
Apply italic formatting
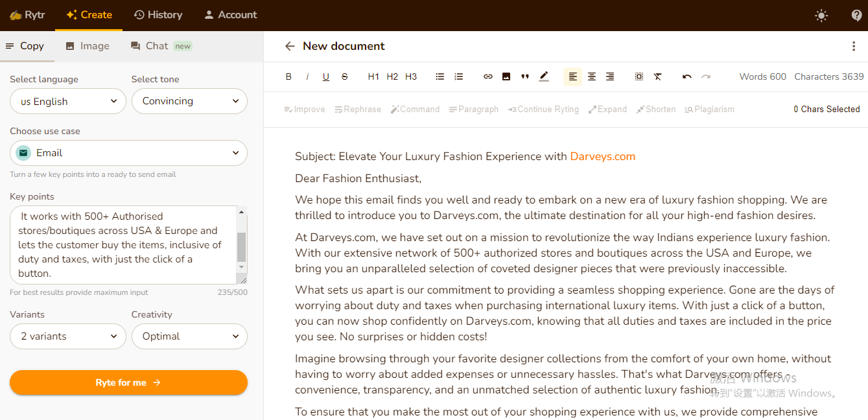coord(307,76)
